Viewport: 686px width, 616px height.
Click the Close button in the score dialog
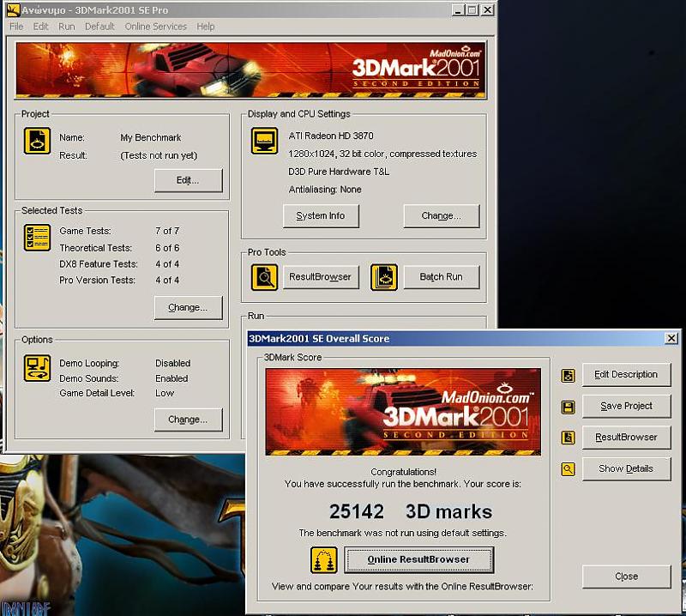626,577
